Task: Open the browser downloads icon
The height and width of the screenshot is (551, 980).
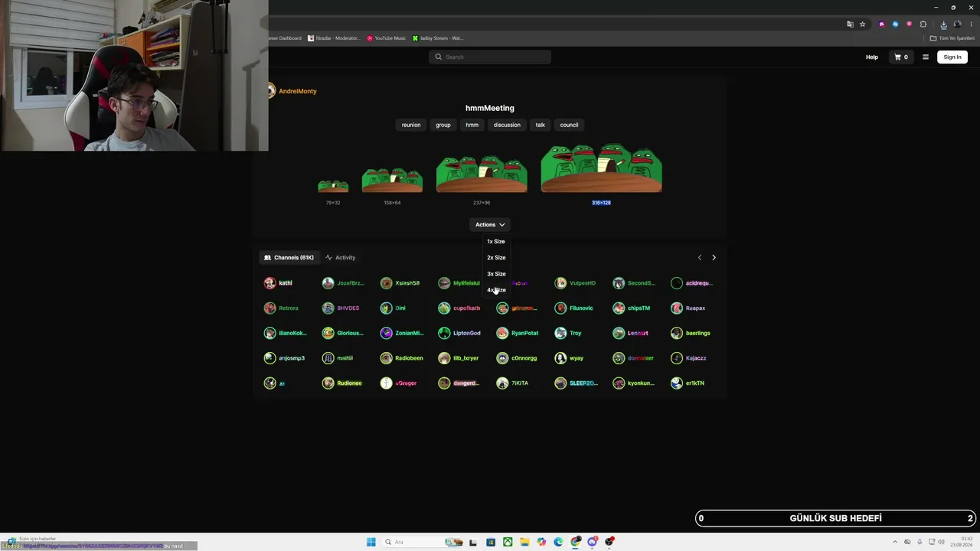Action: point(943,24)
